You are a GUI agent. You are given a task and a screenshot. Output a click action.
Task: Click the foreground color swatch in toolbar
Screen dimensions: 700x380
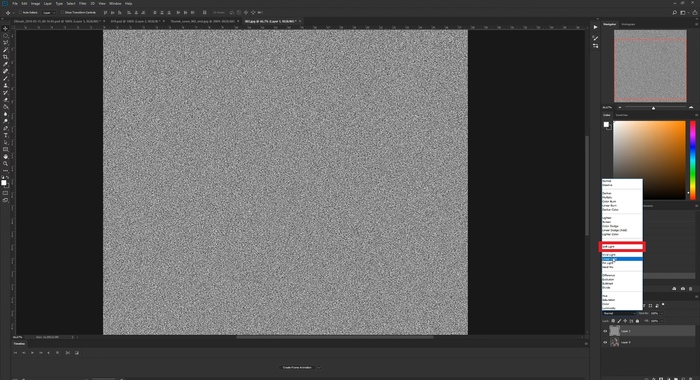click(x=4, y=182)
